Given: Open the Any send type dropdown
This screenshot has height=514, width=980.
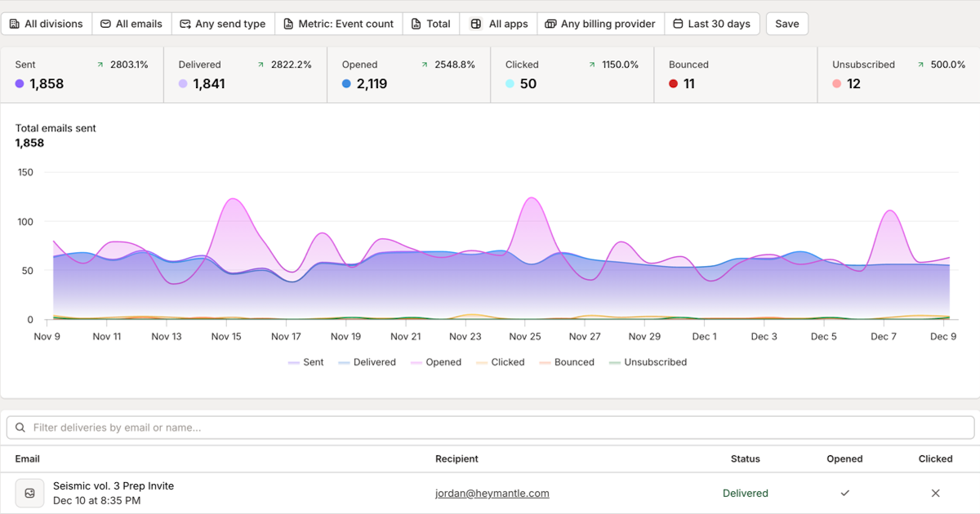Looking at the screenshot, I should point(222,24).
